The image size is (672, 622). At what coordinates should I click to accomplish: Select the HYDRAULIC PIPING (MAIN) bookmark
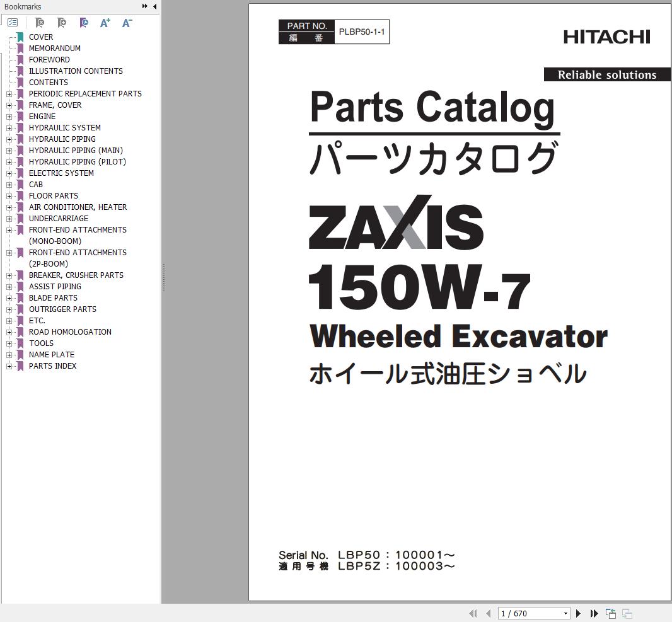pos(76,151)
